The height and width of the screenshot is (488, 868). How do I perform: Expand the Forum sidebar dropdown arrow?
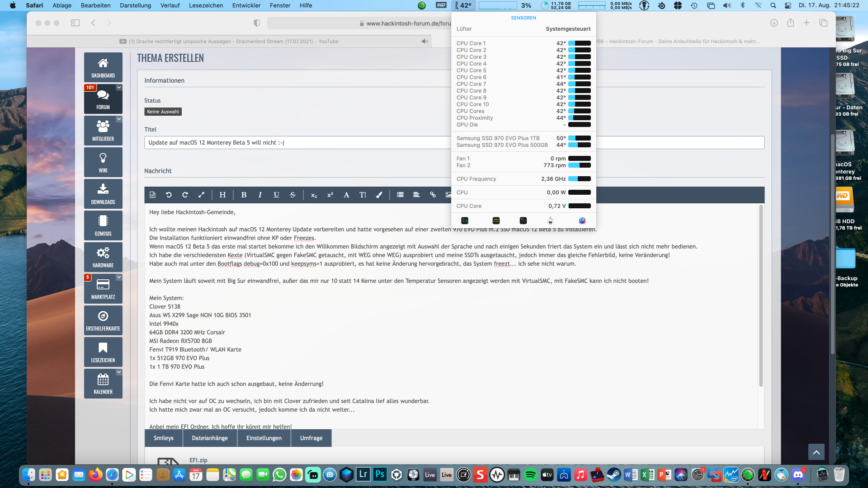coord(119,88)
